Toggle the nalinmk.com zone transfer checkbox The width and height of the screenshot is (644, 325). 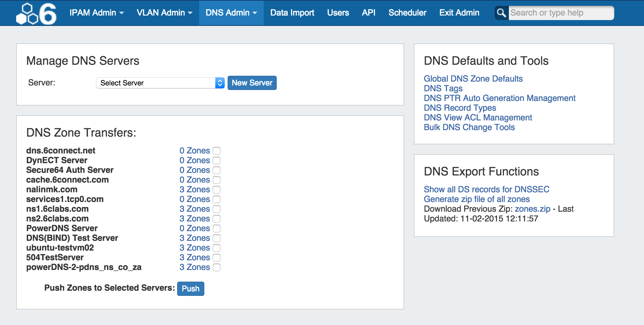[x=217, y=190]
